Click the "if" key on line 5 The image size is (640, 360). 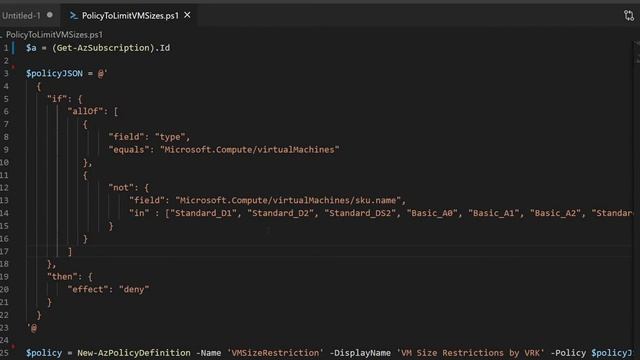pyautogui.click(x=57, y=99)
